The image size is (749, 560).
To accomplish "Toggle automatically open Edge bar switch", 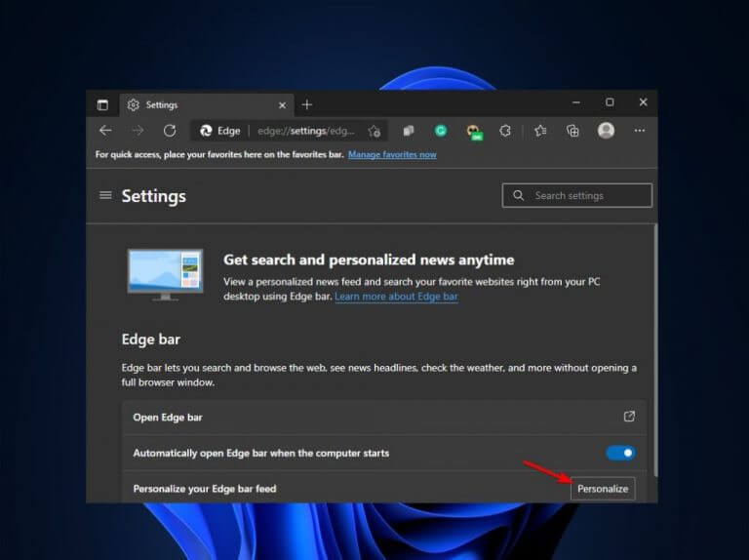I will [620, 453].
